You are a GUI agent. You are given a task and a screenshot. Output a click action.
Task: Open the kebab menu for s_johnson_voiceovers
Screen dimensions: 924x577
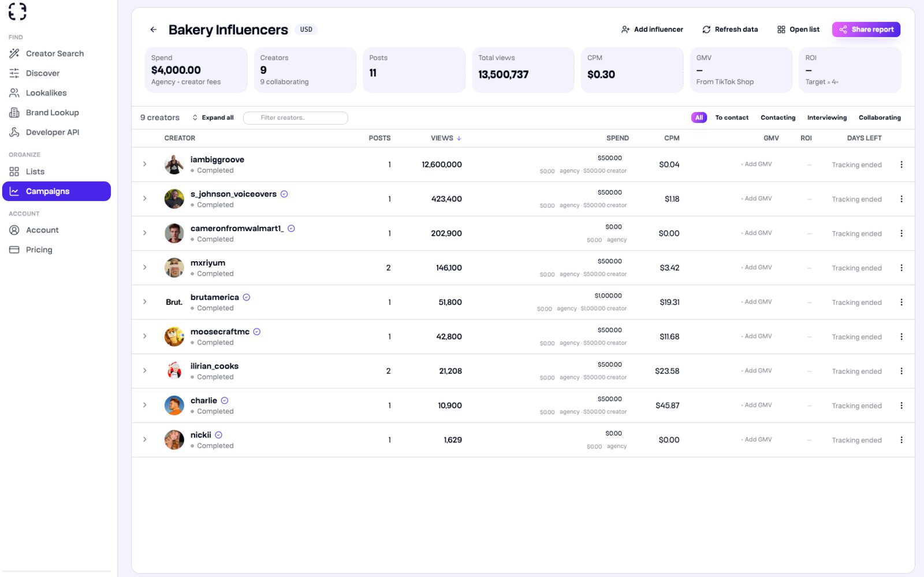coord(901,199)
